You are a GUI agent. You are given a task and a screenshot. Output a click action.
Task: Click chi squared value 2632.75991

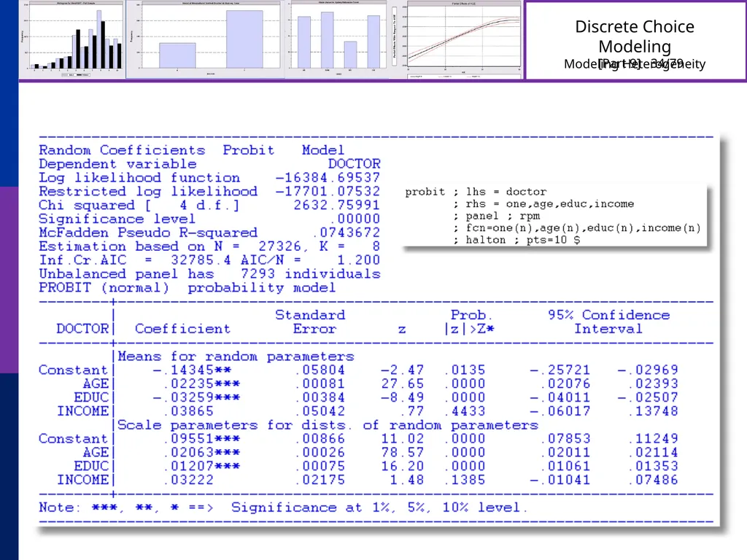(337, 205)
